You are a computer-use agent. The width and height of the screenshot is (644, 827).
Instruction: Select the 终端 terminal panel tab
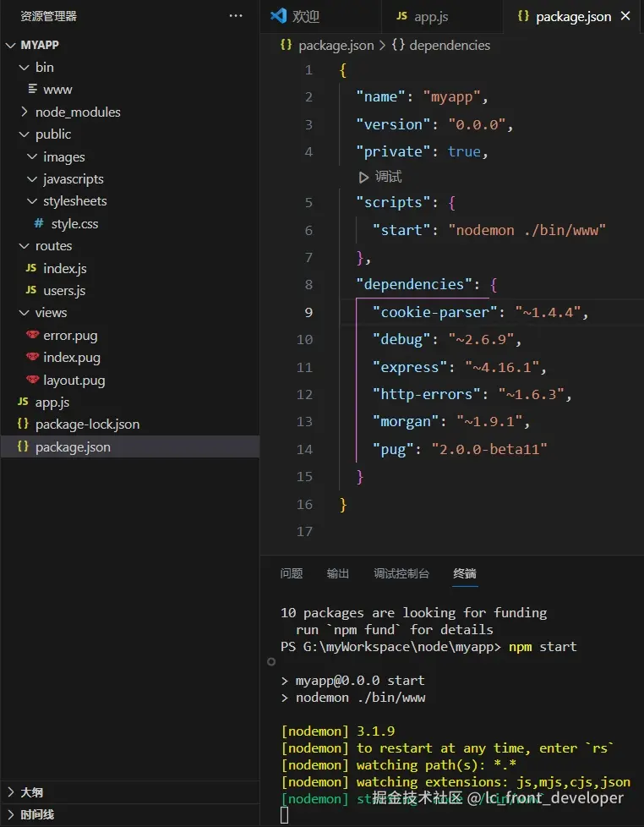tap(465, 573)
